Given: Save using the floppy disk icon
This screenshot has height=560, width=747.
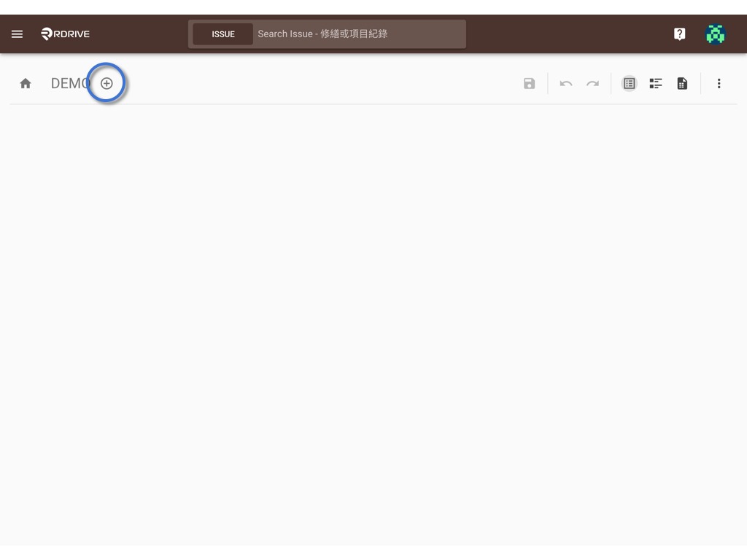Looking at the screenshot, I should coord(530,83).
